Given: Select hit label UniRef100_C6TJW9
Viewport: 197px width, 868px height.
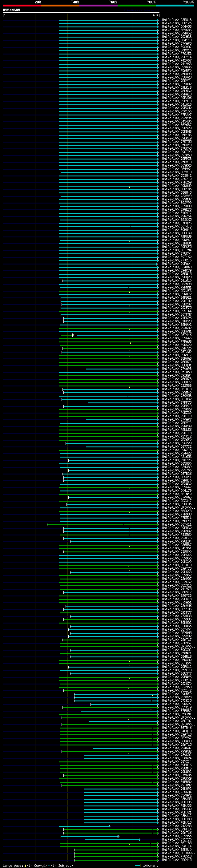Looking at the screenshot, I should point(177,352).
